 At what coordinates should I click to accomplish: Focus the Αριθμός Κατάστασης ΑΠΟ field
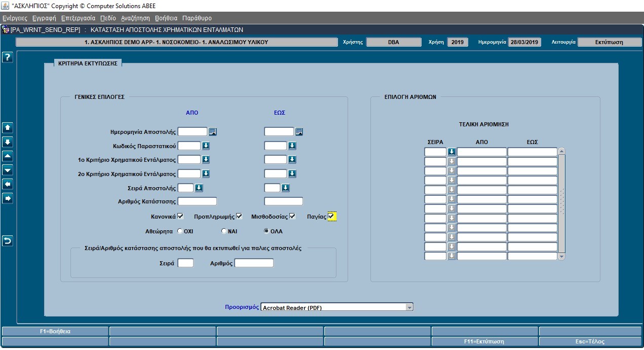coord(197,201)
